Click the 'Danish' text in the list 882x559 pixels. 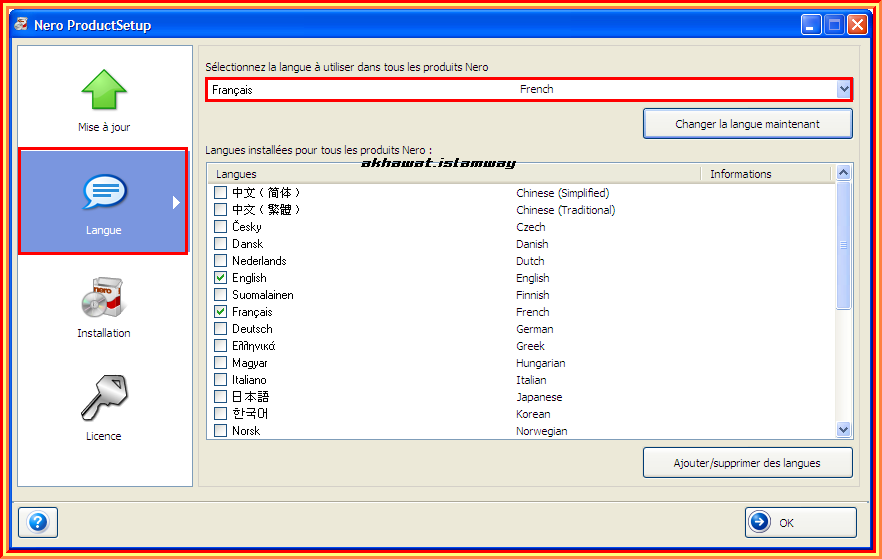pyautogui.click(x=532, y=244)
